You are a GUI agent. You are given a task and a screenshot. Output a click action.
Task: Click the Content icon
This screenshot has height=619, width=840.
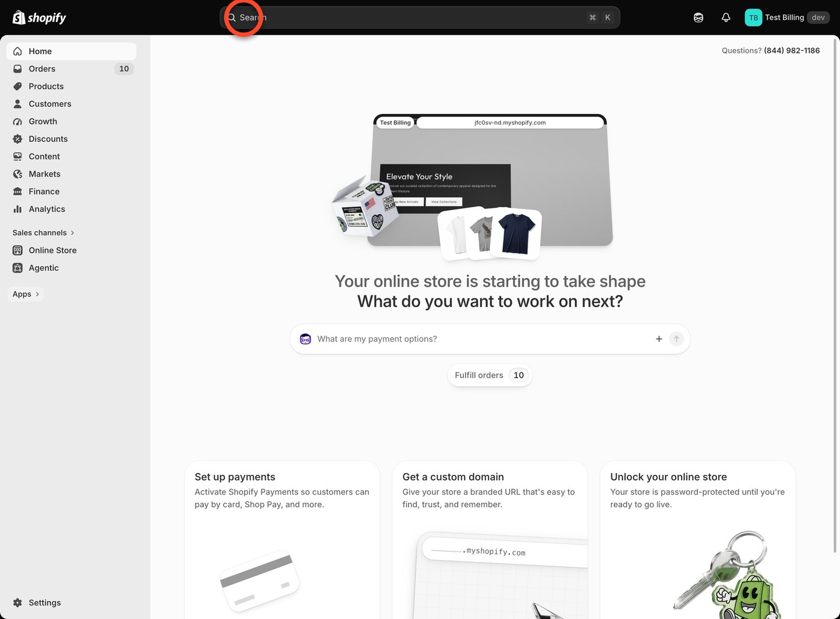pos(17,156)
